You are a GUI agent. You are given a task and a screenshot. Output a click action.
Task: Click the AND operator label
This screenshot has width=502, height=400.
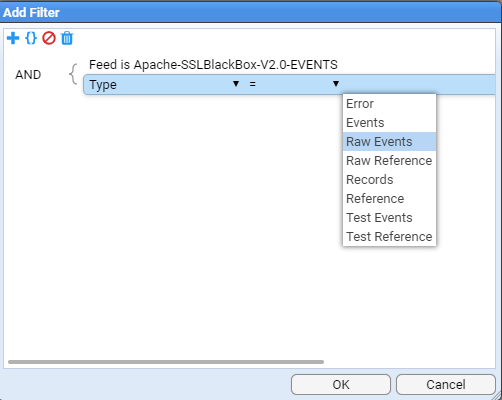[x=28, y=75]
